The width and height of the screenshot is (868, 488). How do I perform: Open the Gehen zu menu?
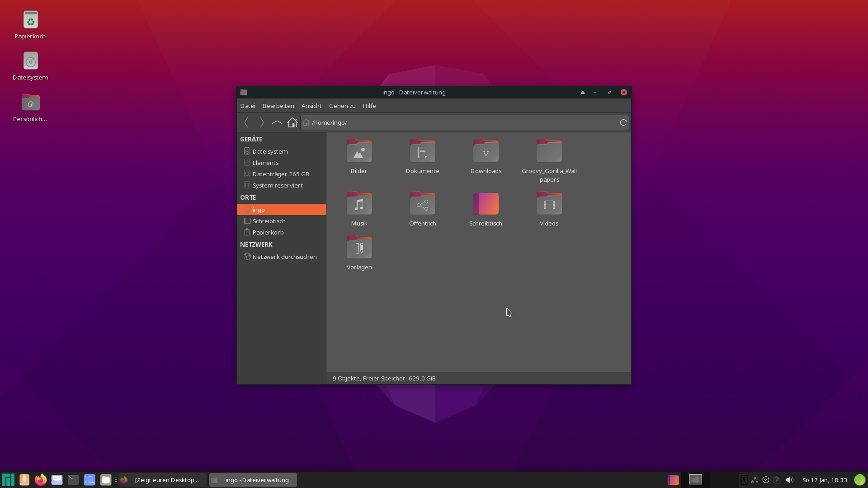coord(342,106)
